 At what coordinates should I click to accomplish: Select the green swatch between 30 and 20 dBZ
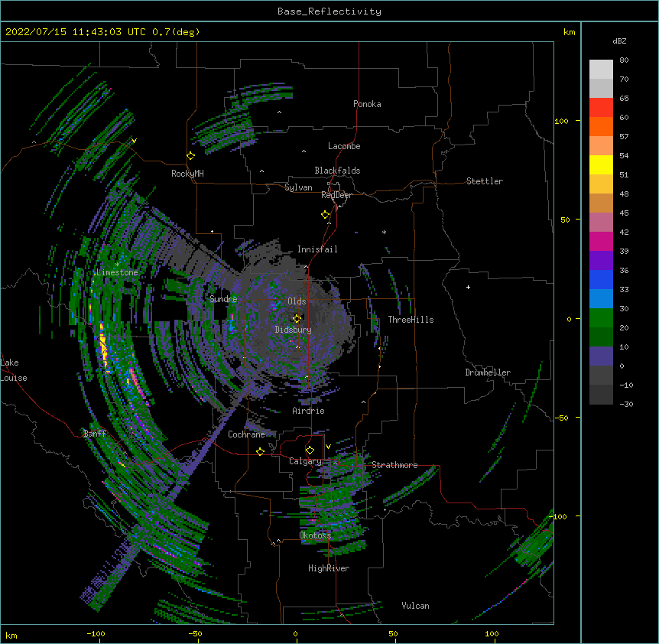coord(601,318)
